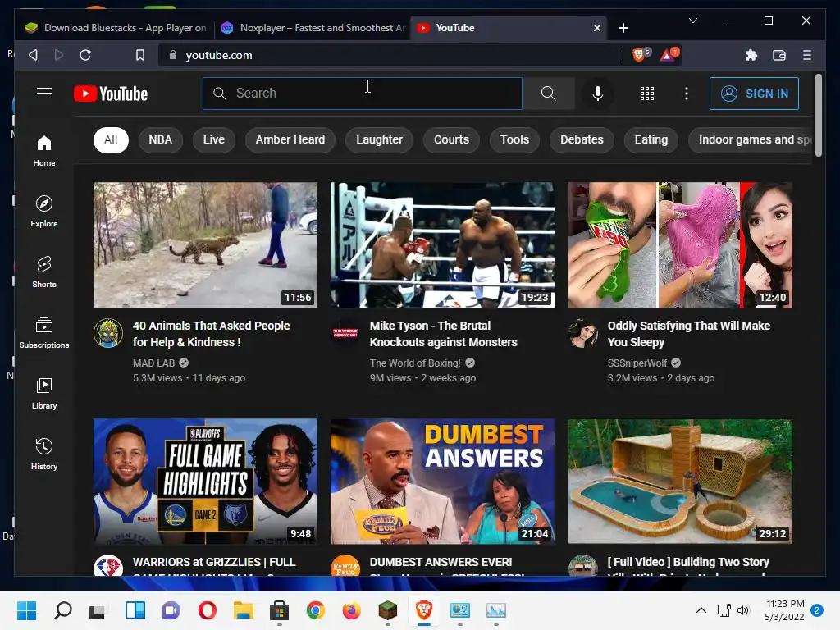
Task: Play the Mike Tyson boxing thumbnail
Action: 442,244
